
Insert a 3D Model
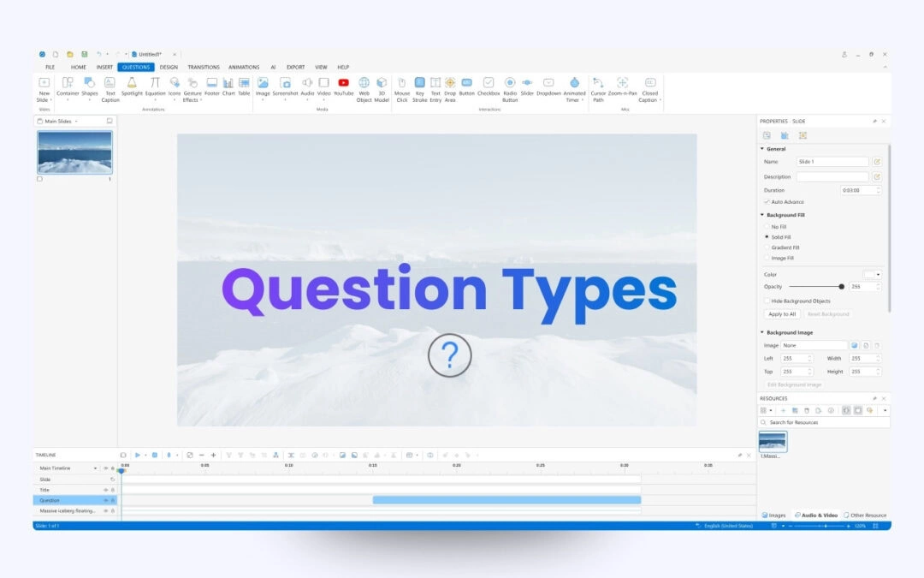(x=382, y=89)
